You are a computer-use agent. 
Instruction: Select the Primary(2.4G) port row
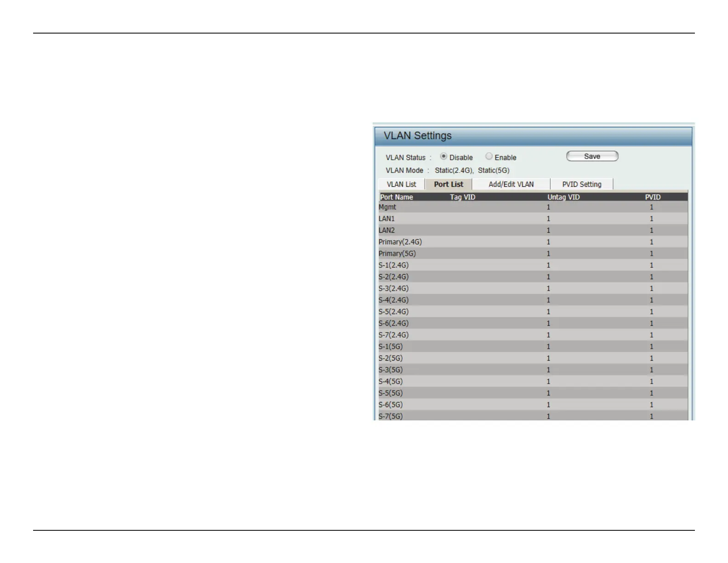pos(533,241)
